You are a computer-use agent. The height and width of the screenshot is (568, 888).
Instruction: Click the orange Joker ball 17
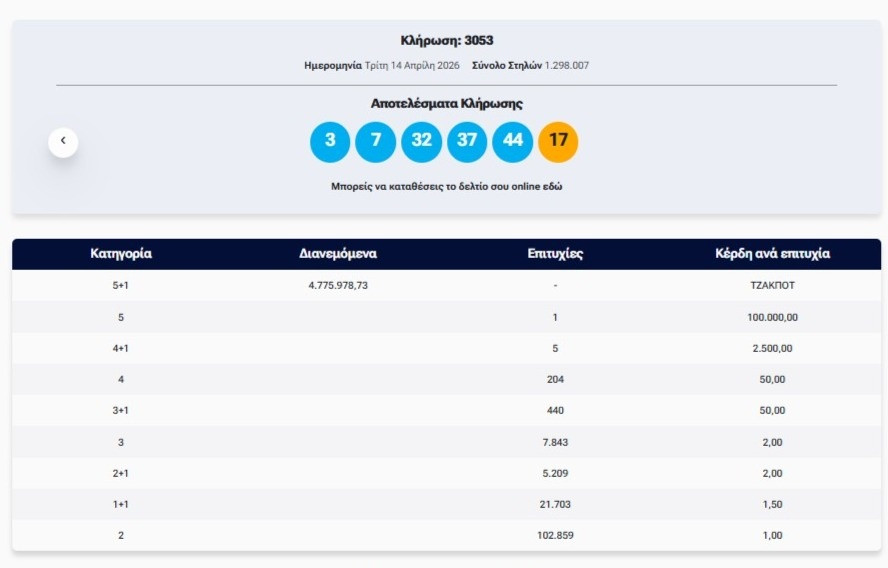(x=558, y=141)
